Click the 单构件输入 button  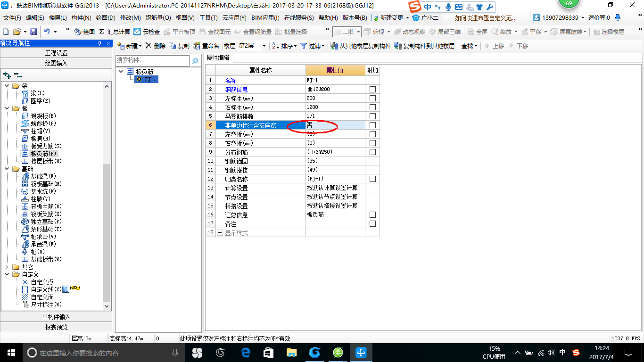point(57,316)
